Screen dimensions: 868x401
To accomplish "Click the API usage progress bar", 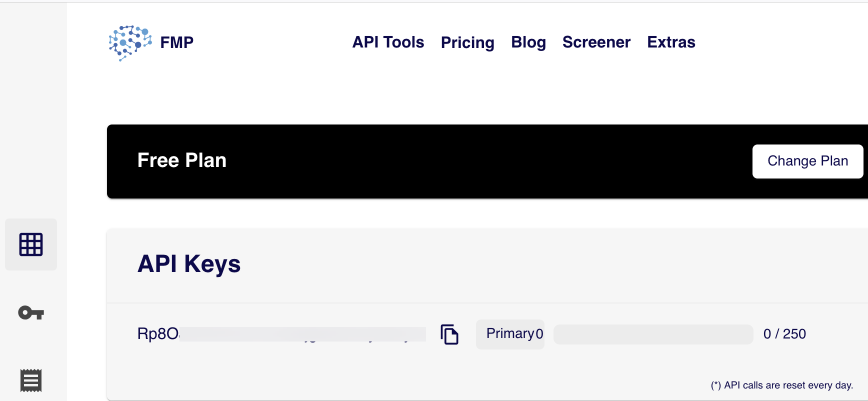I will [653, 334].
